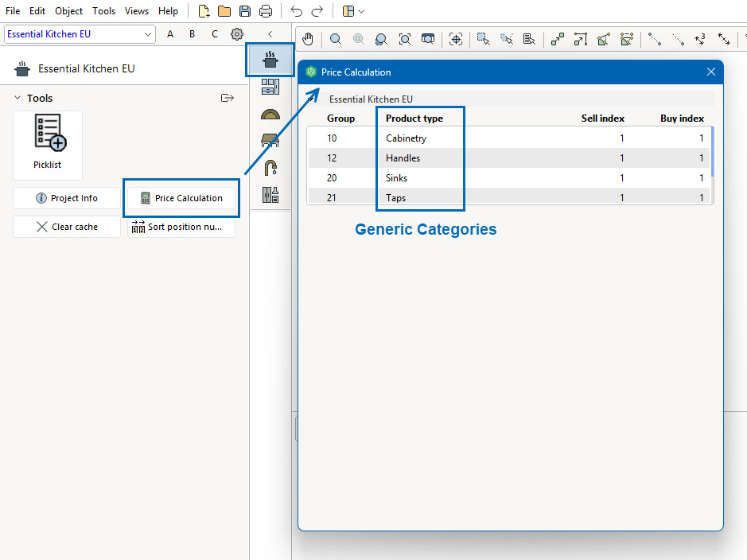This screenshot has width=747, height=560.
Task: Open a file with the folder icon
Action: click(224, 11)
